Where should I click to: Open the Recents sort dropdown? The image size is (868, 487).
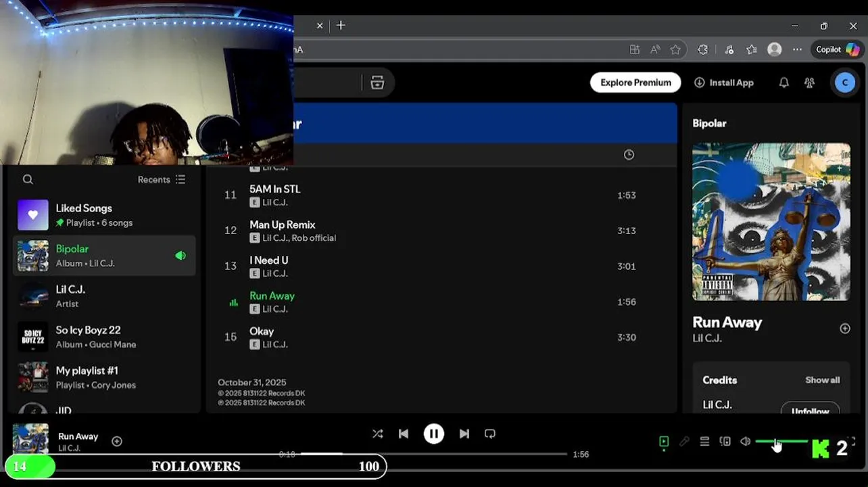tap(162, 179)
